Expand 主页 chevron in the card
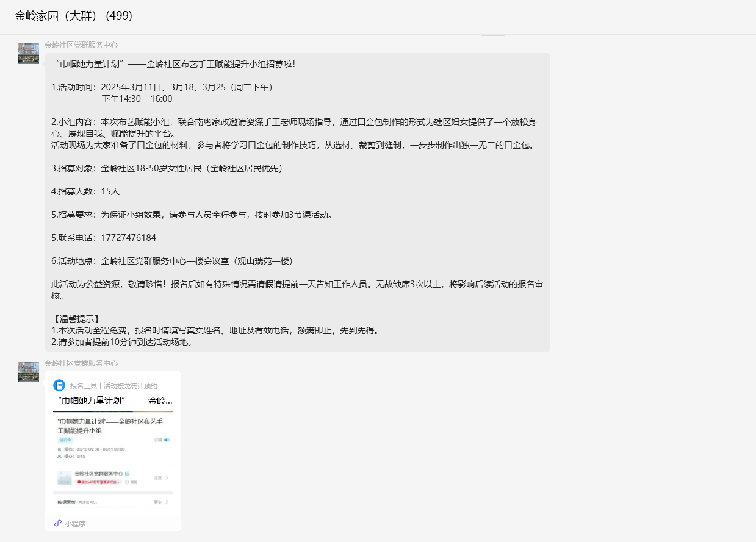 pyautogui.click(x=167, y=478)
